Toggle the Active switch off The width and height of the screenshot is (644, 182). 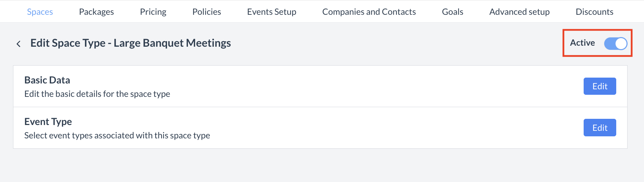pos(616,44)
